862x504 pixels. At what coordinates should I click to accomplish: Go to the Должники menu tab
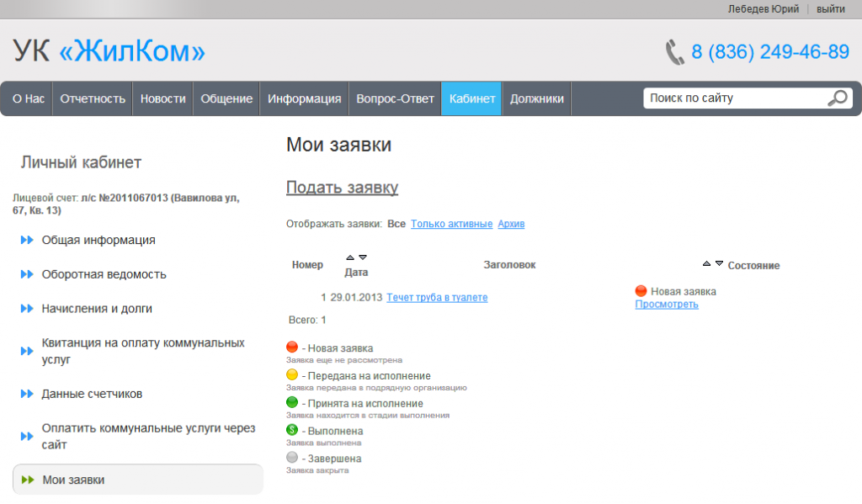536,98
